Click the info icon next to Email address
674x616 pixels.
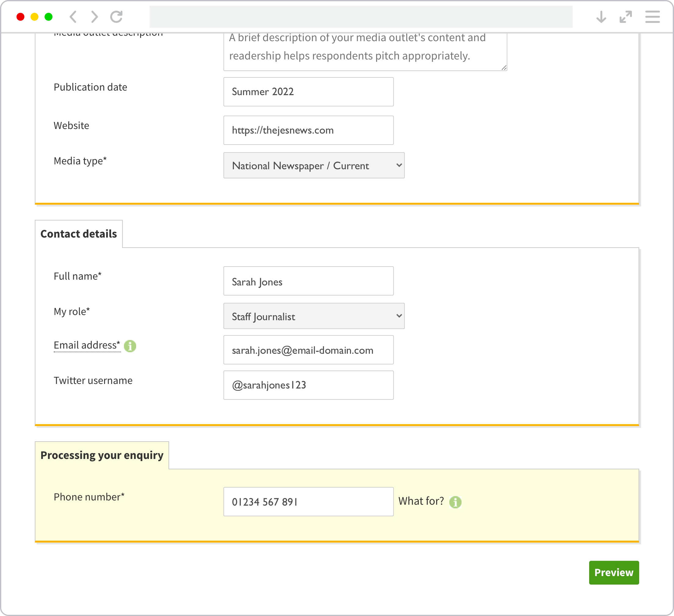click(130, 346)
